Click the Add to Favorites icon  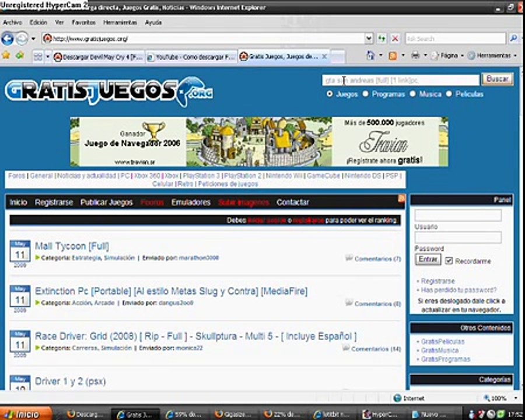(x=20, y=55)
